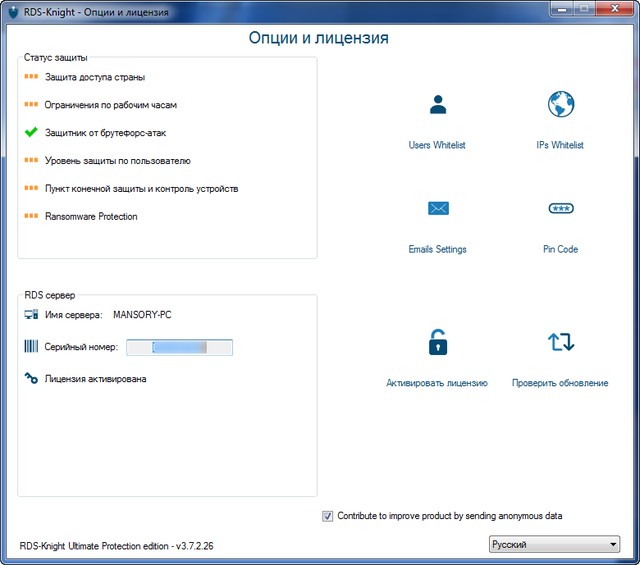Viewport: 640px width, 565px height.
Task: Toggle Contribute to improve product checkbox
Action: [327, 516]
